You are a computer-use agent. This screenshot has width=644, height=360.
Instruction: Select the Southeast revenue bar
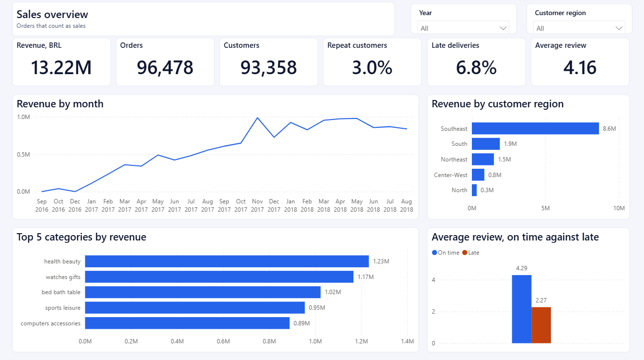point(535,128)
